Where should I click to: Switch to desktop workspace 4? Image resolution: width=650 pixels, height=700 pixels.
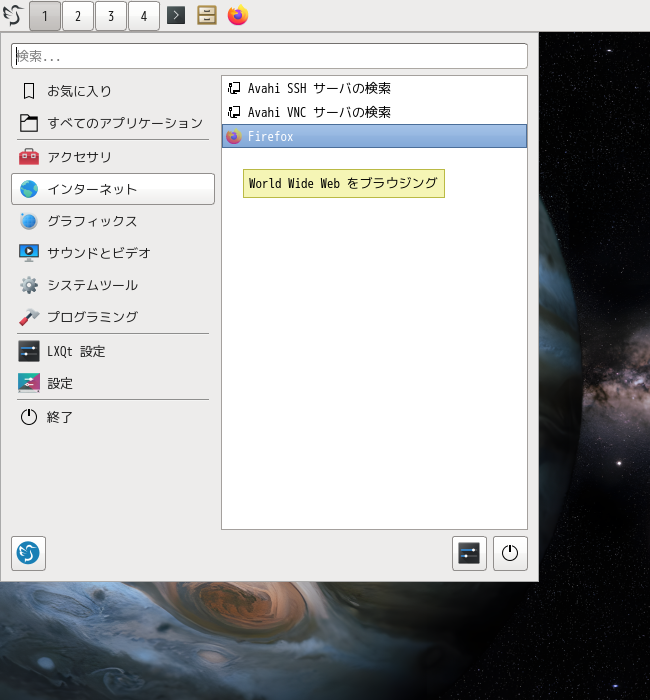coord(144,16)
